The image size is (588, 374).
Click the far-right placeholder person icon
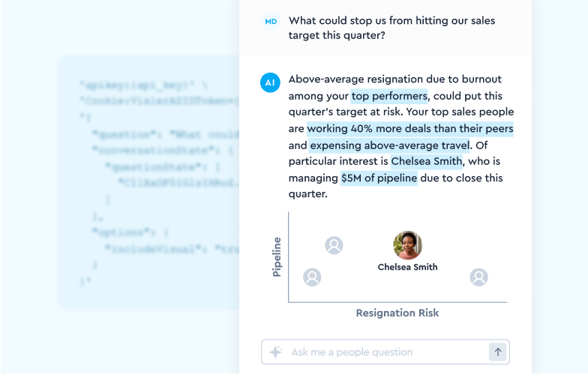478,277
